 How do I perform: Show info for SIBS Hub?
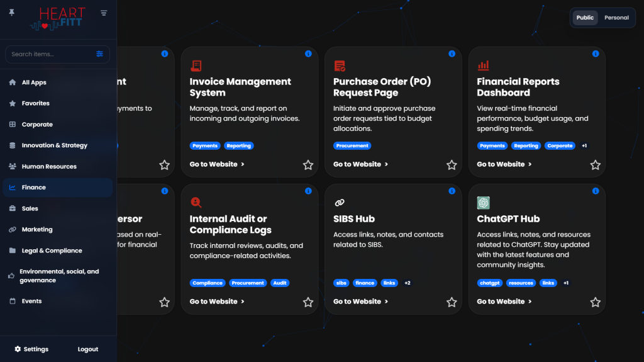click(x=452, y=191)
